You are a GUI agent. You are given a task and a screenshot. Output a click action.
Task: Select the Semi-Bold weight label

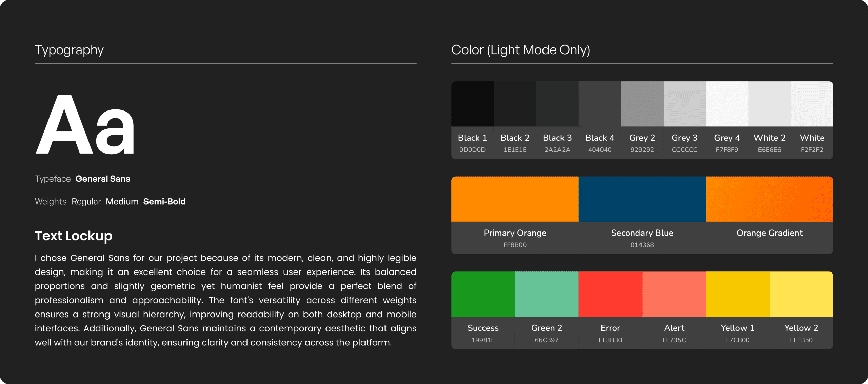(x=164, y=202)
